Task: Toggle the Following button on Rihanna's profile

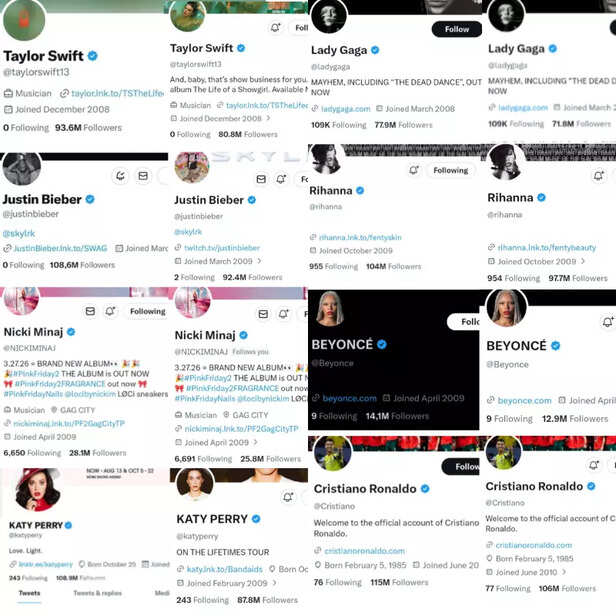Action: pyautogui.click(x=451, y=170)
